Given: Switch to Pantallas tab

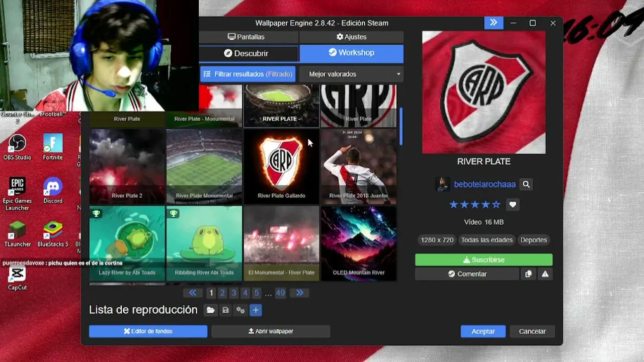Looking at the screenshot, I should 247,37.
